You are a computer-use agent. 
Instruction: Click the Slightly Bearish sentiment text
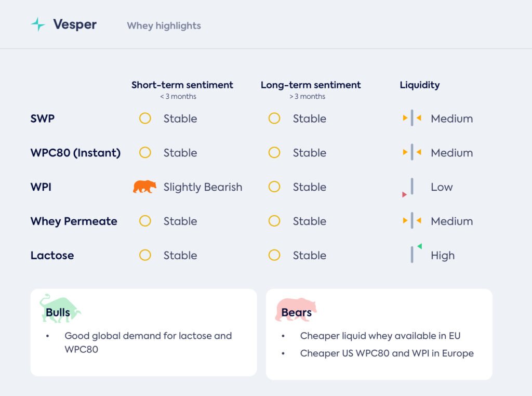pyautogui.click(x=203, y=187)
